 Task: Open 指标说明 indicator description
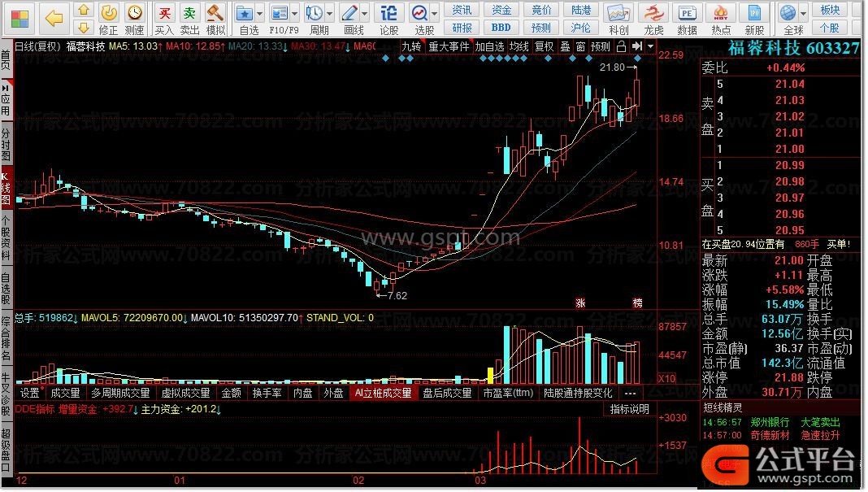[629, 409]
